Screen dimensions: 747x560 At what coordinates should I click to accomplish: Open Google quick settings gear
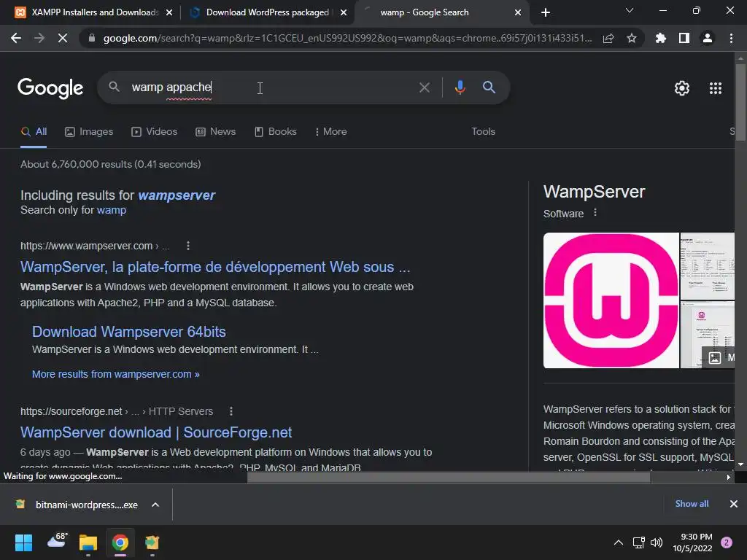682,88
